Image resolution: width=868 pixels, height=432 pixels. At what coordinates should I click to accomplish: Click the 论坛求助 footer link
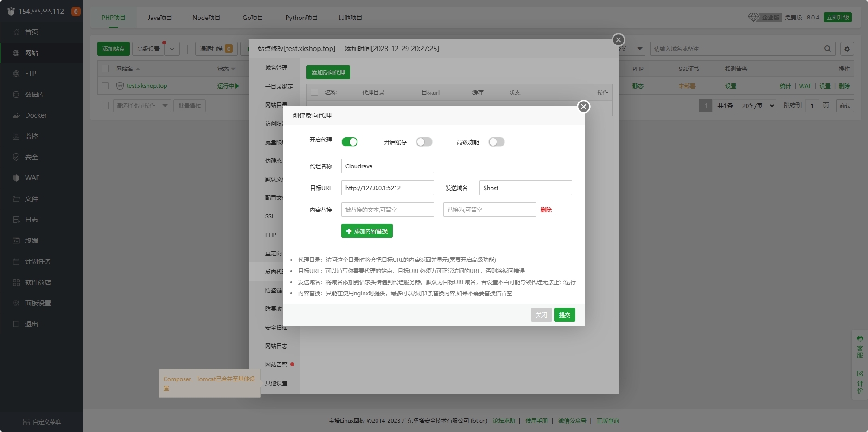504,421
